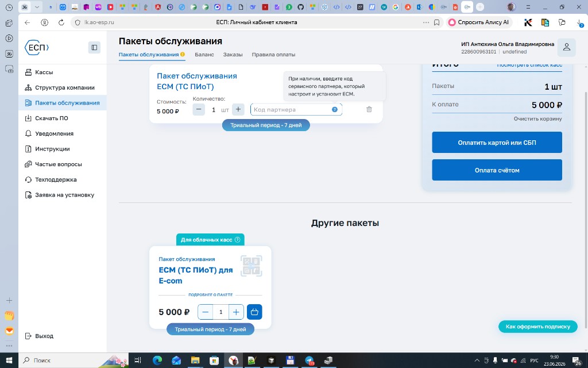The image size is (588, 368).
Task: Open Task View on taskbar
Action: (x=138, y=361)
